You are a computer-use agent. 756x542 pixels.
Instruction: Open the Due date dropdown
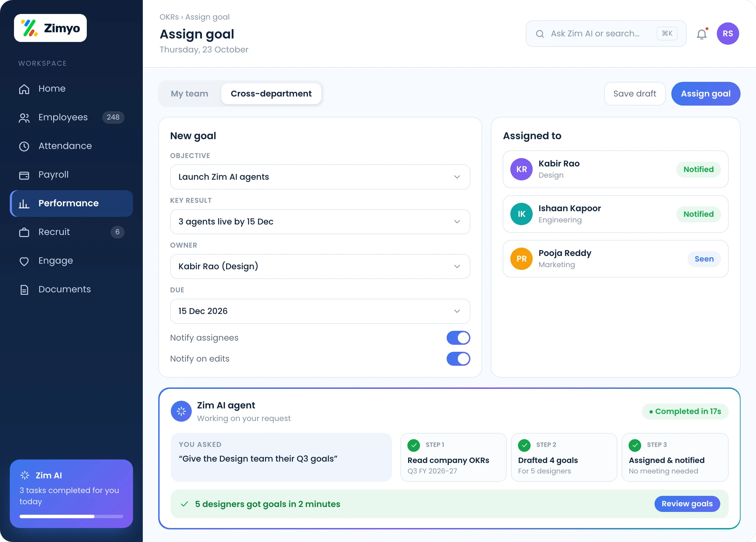pos(320,311)
